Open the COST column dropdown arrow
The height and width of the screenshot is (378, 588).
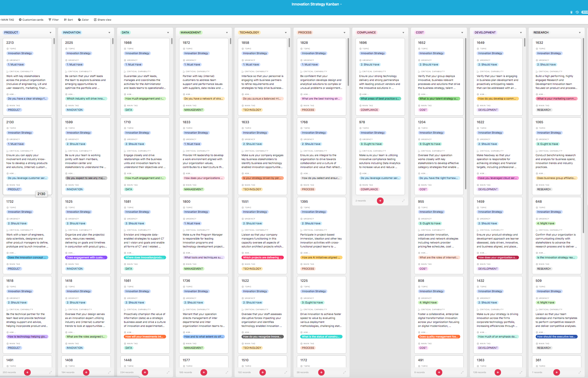click(x=462, y=33)
